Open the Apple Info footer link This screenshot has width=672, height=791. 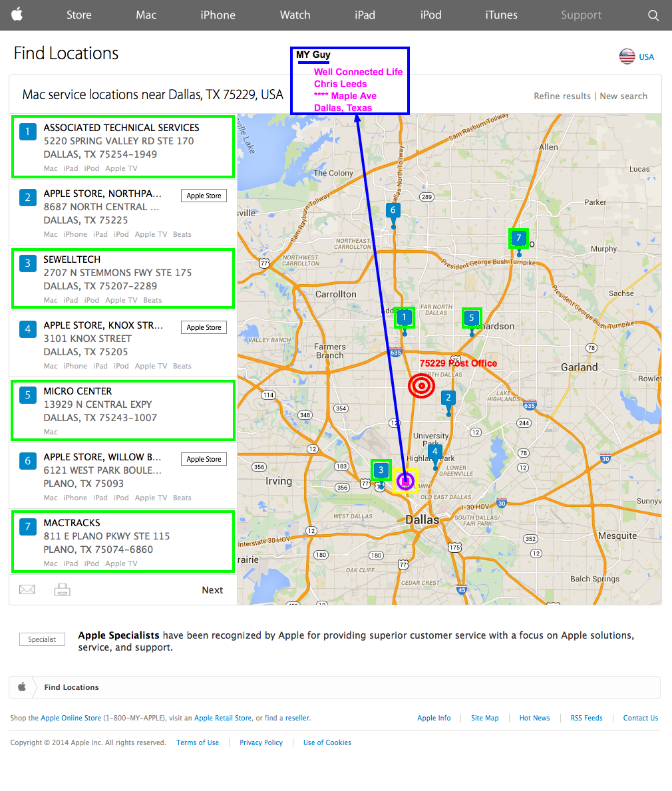point(434,718)
